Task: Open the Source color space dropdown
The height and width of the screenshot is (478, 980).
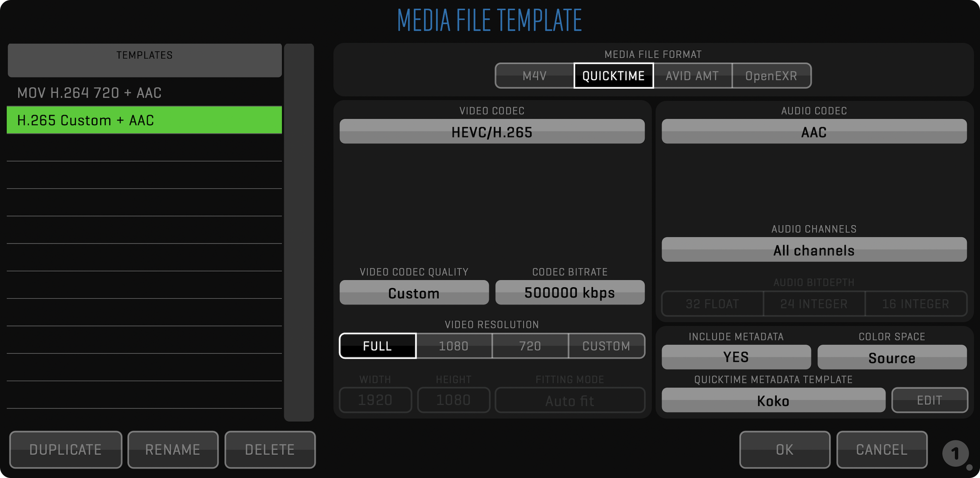Action: pyautogui.click(x=892, y=357)
